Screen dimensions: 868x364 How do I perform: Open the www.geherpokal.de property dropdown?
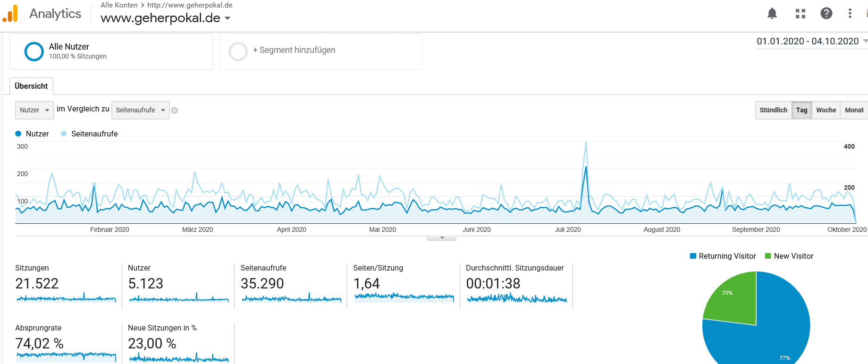click(166, 18)
